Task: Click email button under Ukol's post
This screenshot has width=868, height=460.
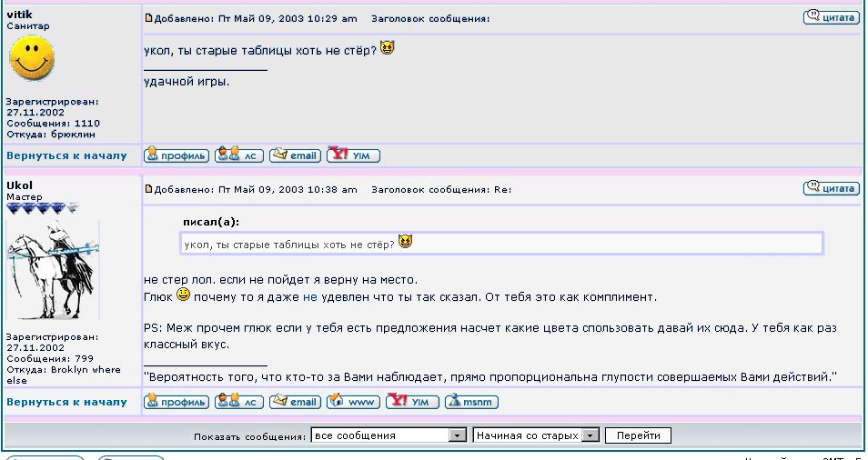Action: point(295,401)
